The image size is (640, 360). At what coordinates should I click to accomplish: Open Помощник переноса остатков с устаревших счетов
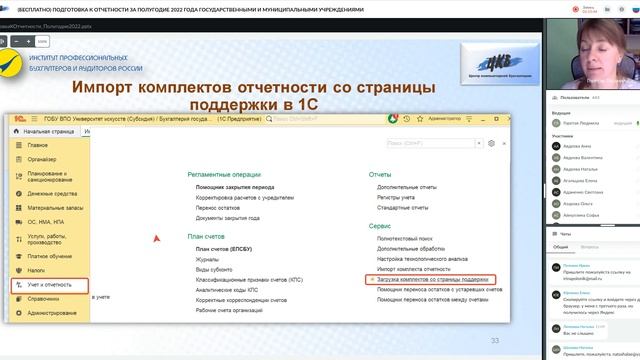pyautogui.click(x=439, y=289)
